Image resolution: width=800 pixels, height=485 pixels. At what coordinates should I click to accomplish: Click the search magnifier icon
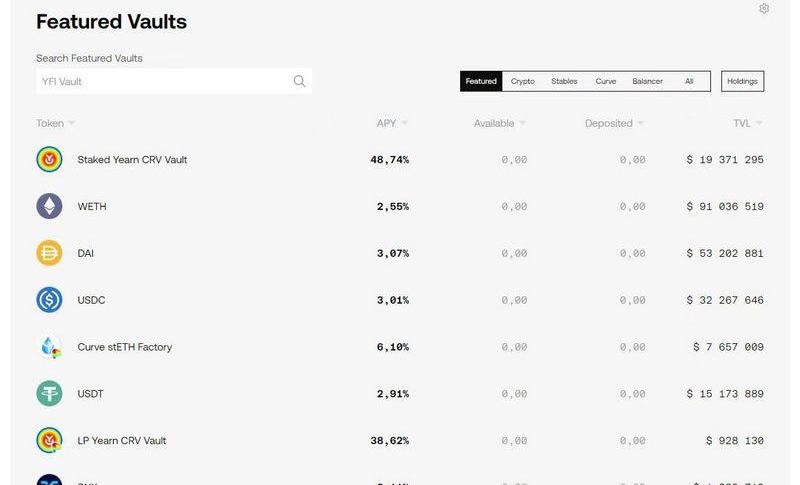pyautogui.click(x=299, y=81)
